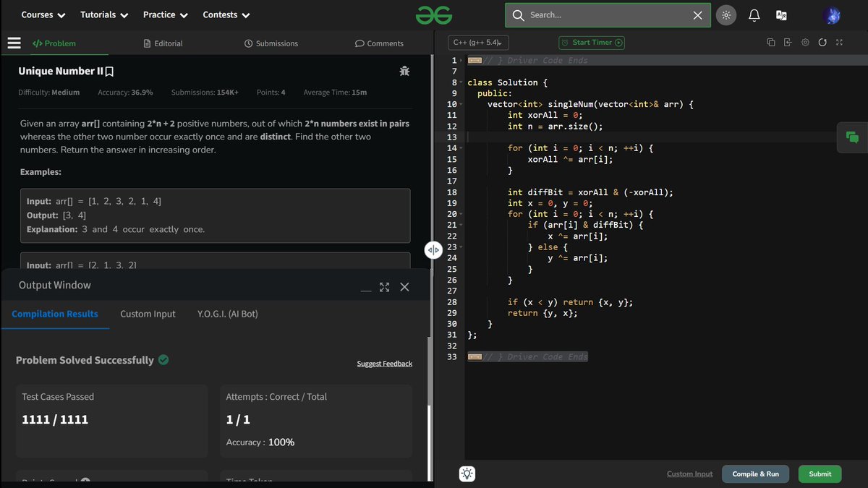The width and height of the screenshot is (868, 488).
Task: Switch to the Comments tab
Action: click(379, 43)
